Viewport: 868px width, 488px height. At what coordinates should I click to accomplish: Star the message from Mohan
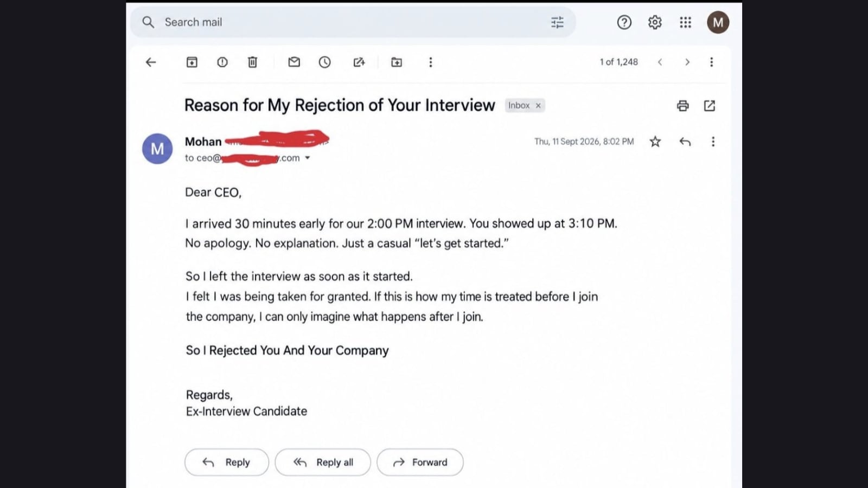point(655,142)
